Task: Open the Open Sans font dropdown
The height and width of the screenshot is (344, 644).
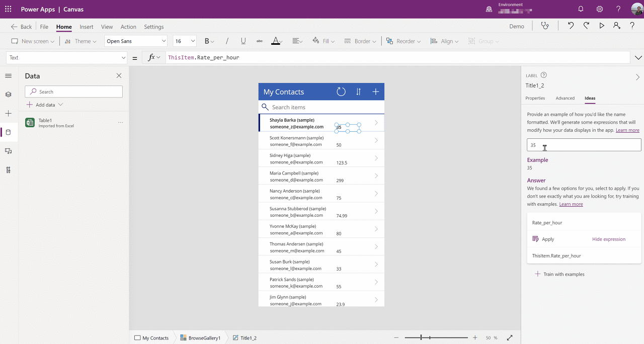Action: pos(136,41)
